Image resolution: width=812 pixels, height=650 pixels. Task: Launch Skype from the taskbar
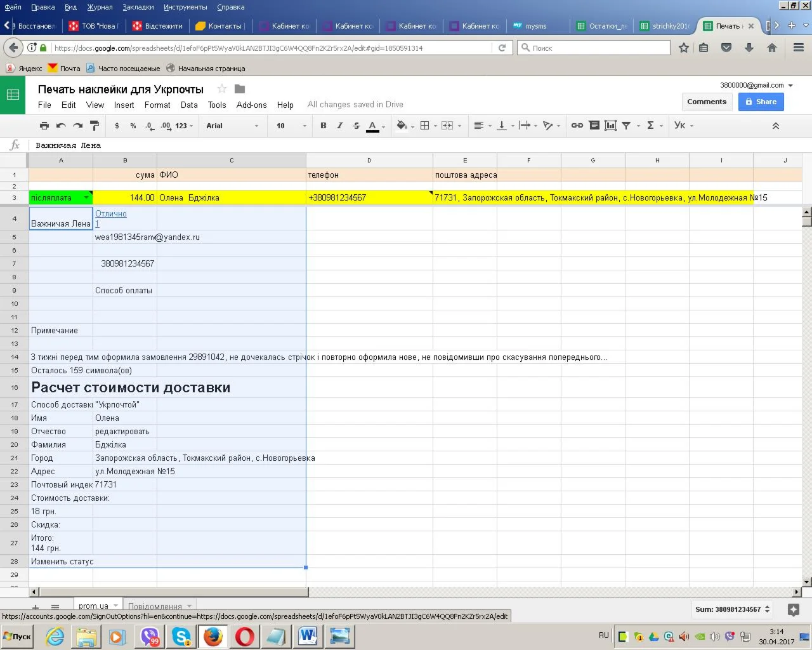click(x=181, y=636)
